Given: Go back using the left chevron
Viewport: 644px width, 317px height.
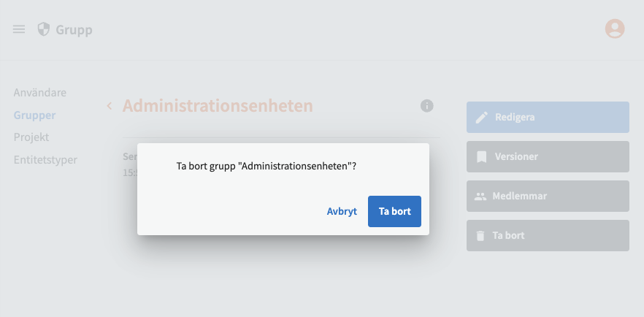Looking at the screenshot, I should tap(109, 106).
